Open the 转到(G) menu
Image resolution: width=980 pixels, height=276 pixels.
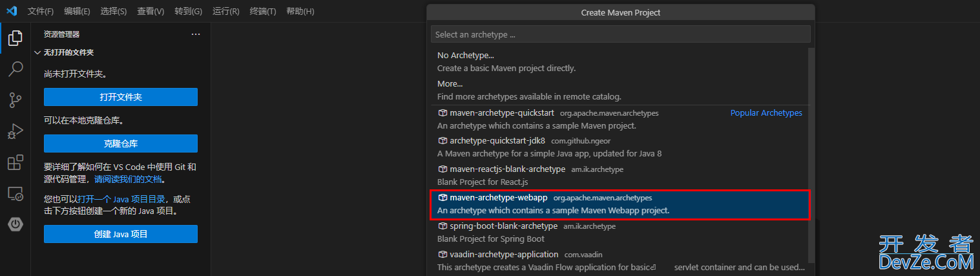tap(188, 12)
